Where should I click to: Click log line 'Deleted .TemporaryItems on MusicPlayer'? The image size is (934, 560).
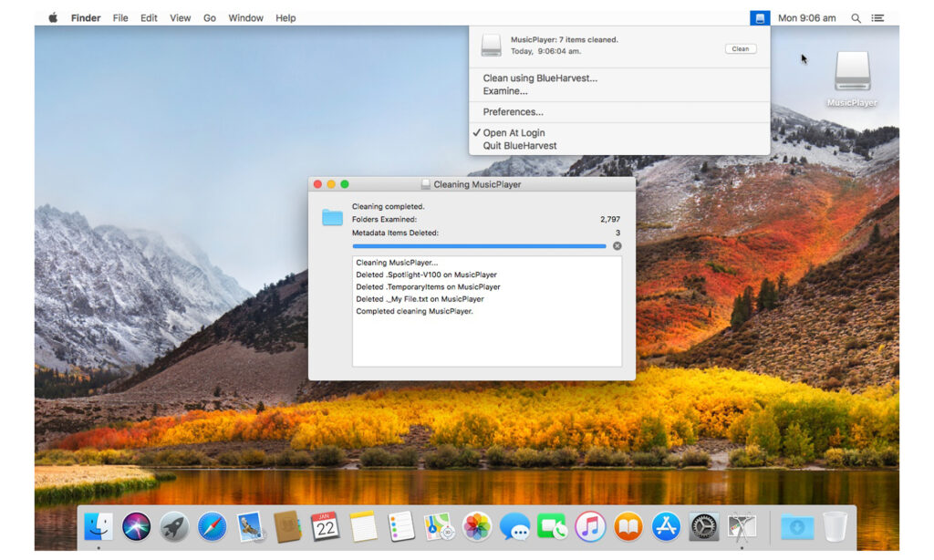(429, 286)
